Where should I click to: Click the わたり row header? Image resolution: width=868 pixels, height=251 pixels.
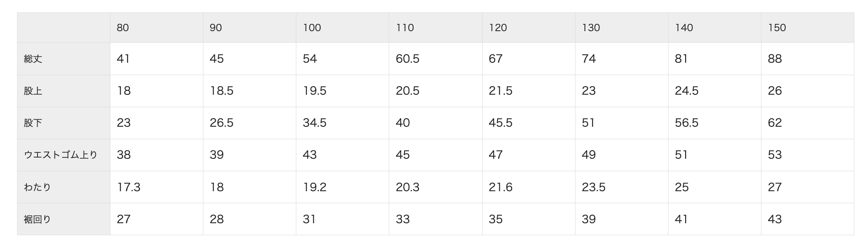pos(38,187)
